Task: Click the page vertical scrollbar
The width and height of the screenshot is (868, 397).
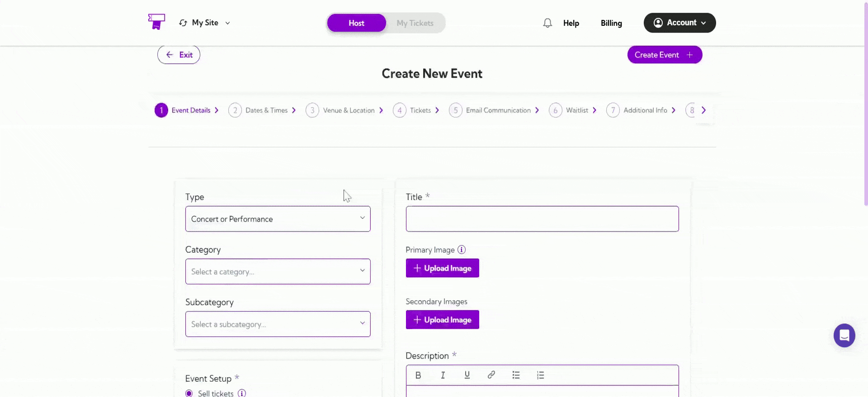Action: click(866, 104)
